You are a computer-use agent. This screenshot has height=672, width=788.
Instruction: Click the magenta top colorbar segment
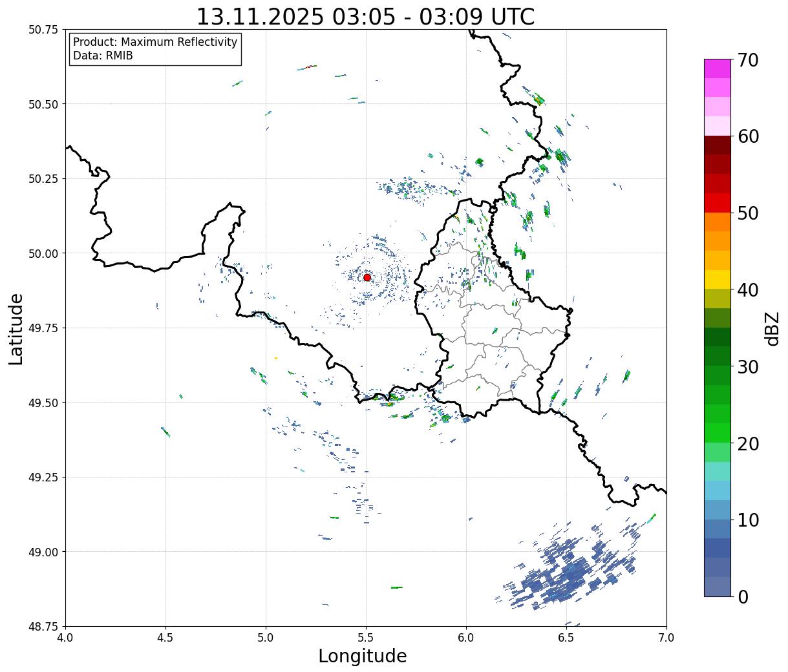pos(718,68)
